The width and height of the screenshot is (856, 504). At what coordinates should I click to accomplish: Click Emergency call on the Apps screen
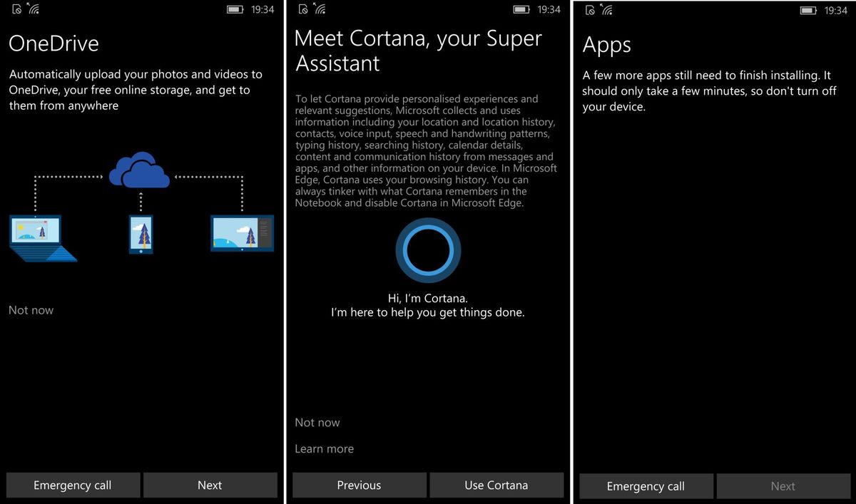click(x=646, y=486)
